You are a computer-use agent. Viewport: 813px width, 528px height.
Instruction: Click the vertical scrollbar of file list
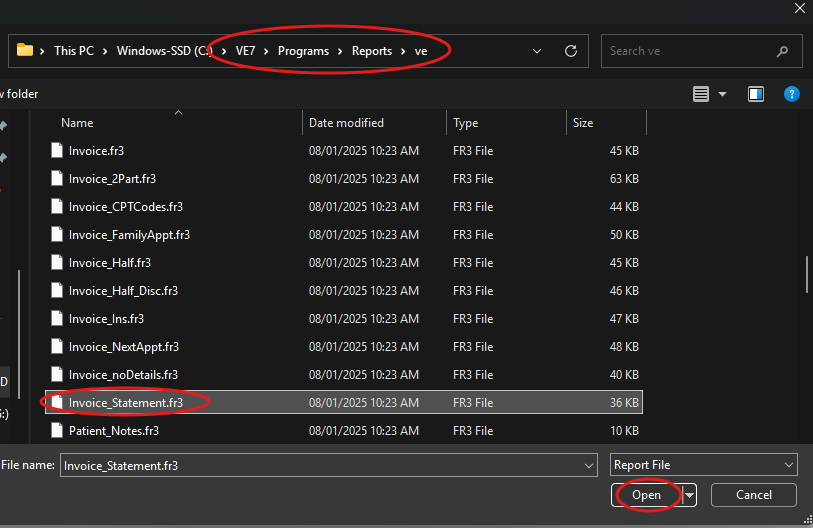pos(806,273)
